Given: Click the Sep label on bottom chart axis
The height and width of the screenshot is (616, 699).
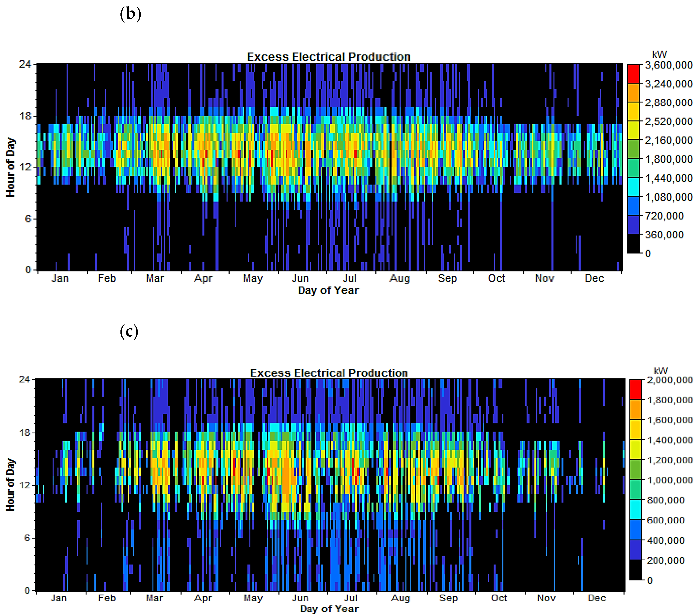Looking at the screenshot, I should pos(448,598).
